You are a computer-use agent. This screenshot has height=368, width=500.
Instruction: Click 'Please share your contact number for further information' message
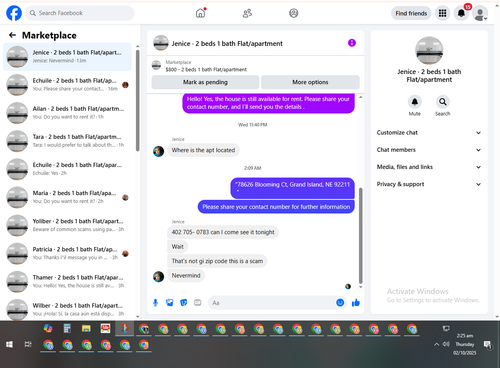[276, 207]
